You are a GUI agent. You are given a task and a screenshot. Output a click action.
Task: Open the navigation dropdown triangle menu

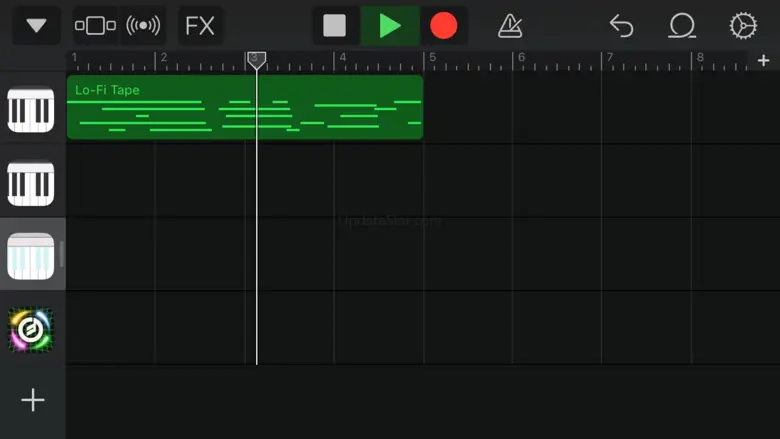36,25
